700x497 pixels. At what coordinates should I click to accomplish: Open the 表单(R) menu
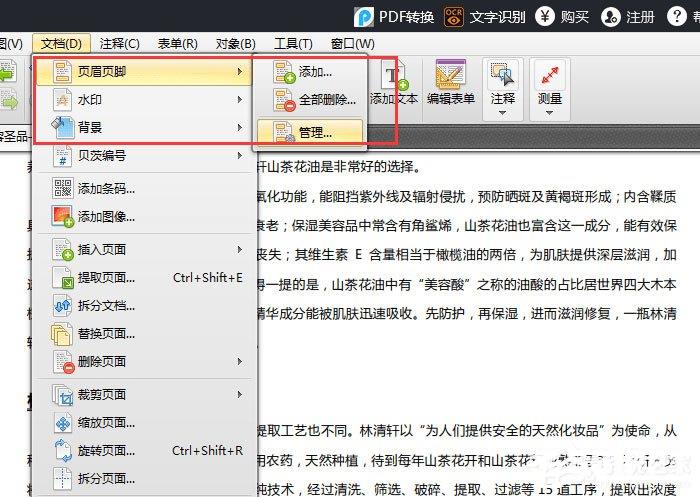(177, 44)
